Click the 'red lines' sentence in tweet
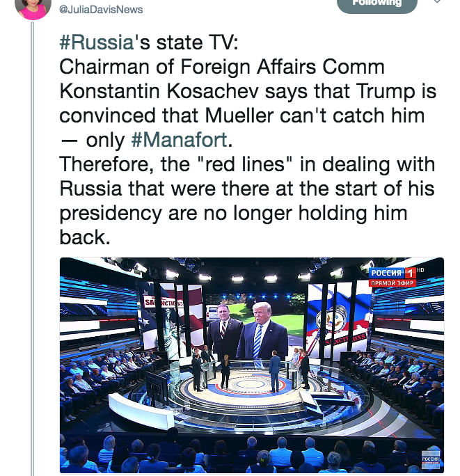 pyautogui.click(x=247, y=200)
